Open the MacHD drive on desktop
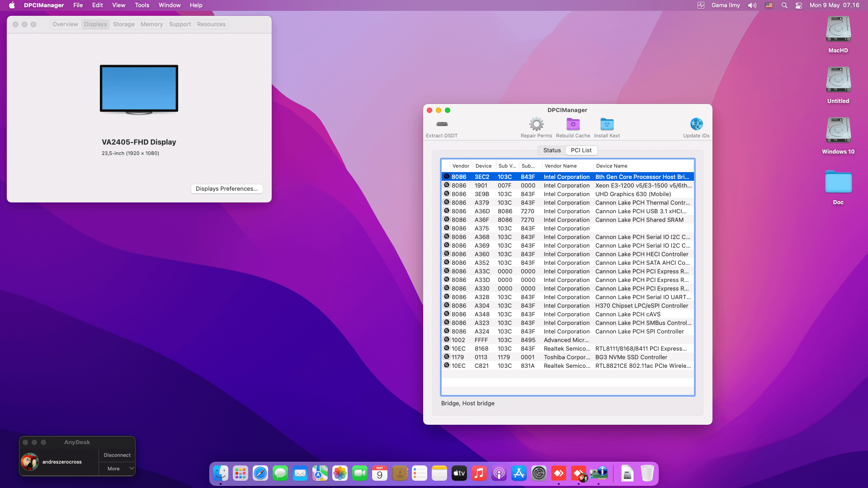The image size is (868, 488). (x=838, y=30)
